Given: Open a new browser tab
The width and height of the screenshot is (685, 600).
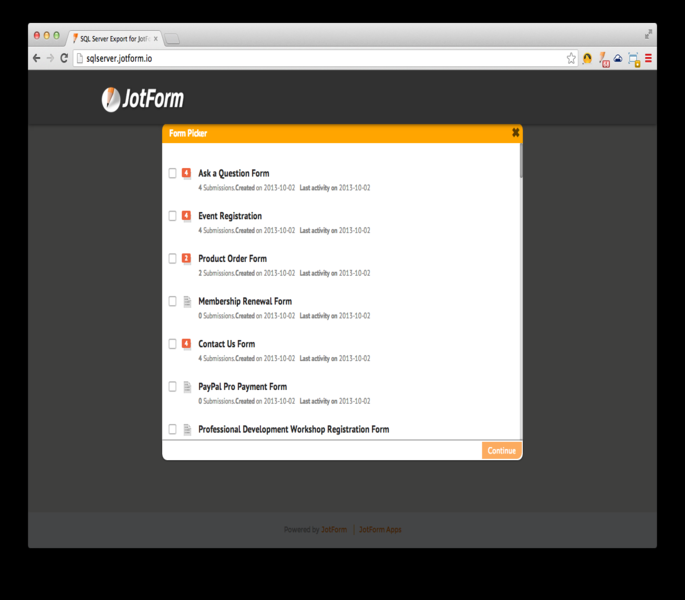Looking at the screenshot, I should click(x=172, y=39).
